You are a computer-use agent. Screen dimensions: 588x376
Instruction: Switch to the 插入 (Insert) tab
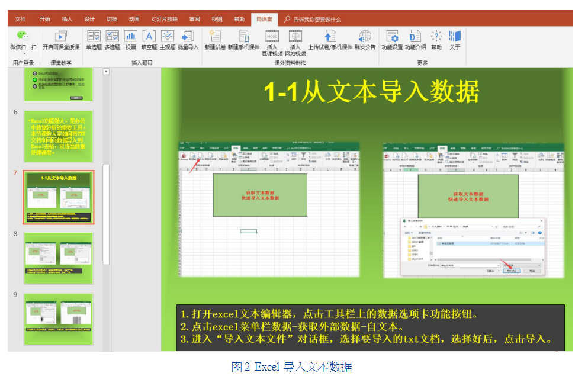(x=67, y=19)
